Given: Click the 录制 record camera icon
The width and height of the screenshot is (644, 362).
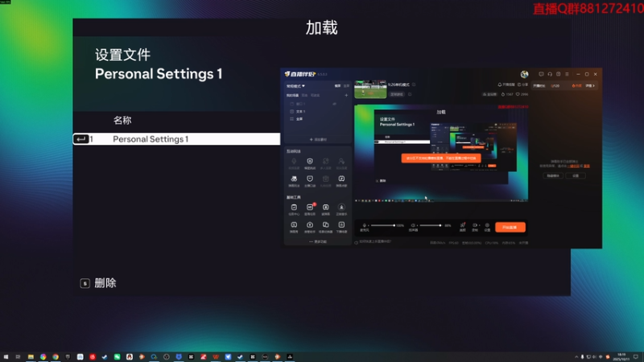Looking at the screenshot, I should pos(475,225).
